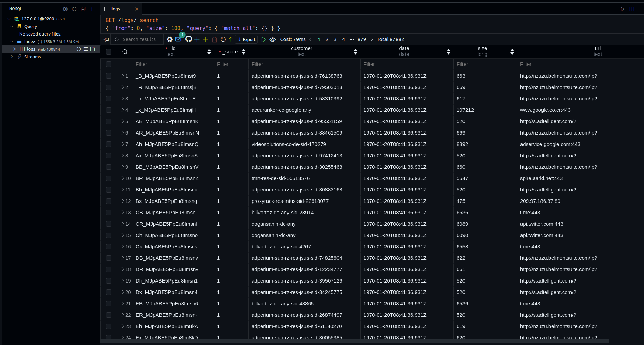Sort by the _score column
The image size is (644, 345).
pos(244,52)
